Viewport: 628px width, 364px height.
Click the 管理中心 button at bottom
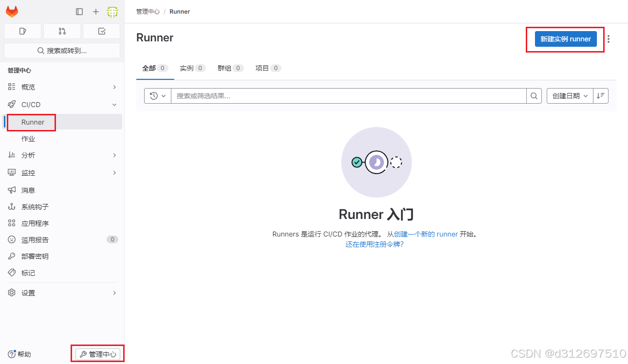[98, 354]
